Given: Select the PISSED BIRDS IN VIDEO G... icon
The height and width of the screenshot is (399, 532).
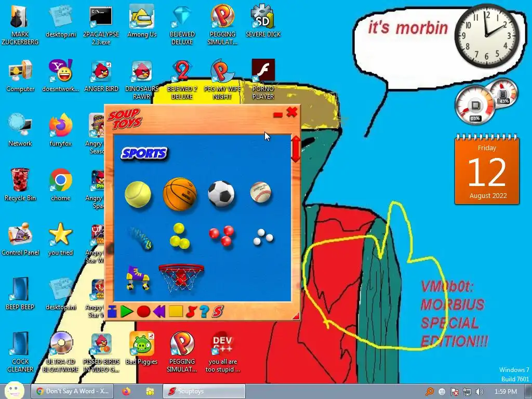Looking at the screenshot, I should coord(101,352).
